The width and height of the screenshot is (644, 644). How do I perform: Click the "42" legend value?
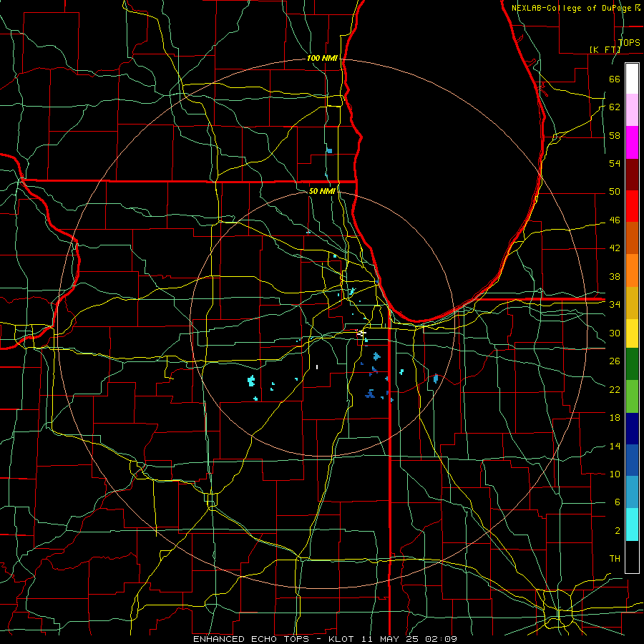[x=615, y=248]
